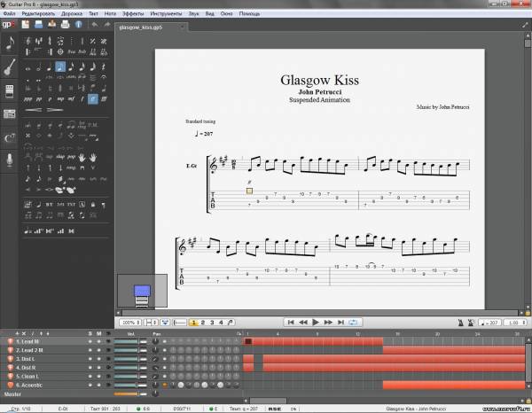Click the crescendo hairpin icon

34,110
